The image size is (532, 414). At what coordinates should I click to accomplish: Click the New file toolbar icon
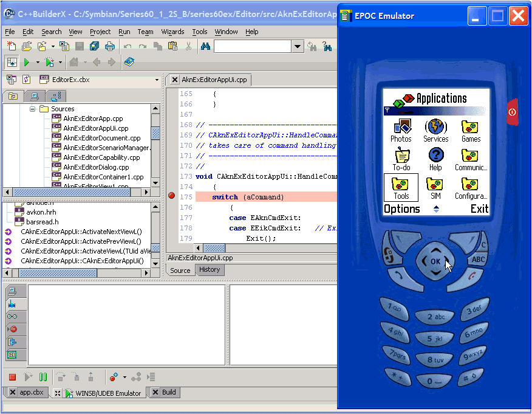pyautogui.click(x=11, y=46)
